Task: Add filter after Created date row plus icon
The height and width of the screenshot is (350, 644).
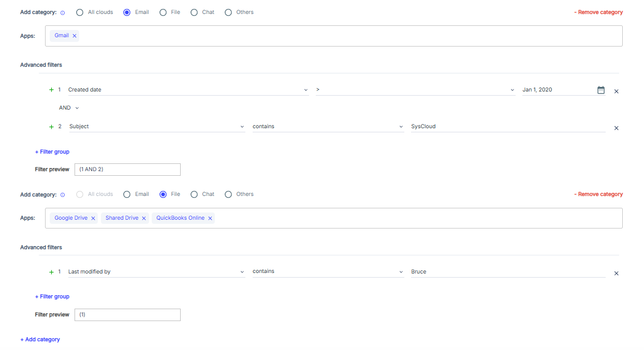Action: pyautogui.click(x=51, y=90)
